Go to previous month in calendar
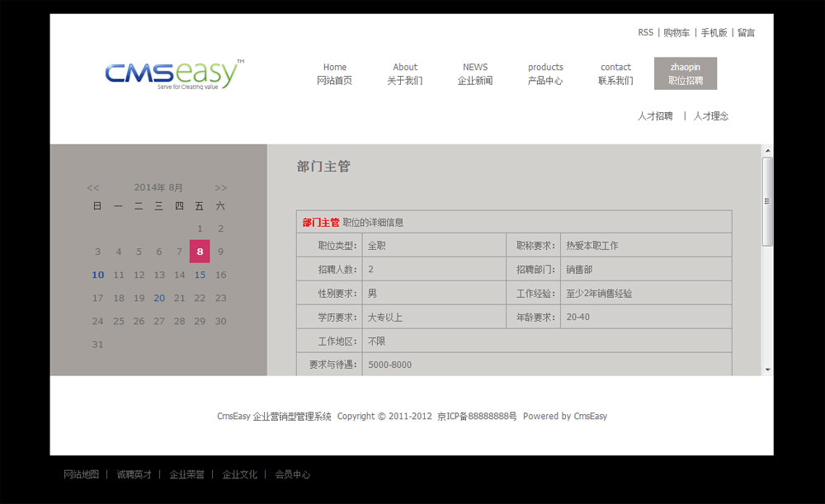Screen dimensions: 825x504 93,188
